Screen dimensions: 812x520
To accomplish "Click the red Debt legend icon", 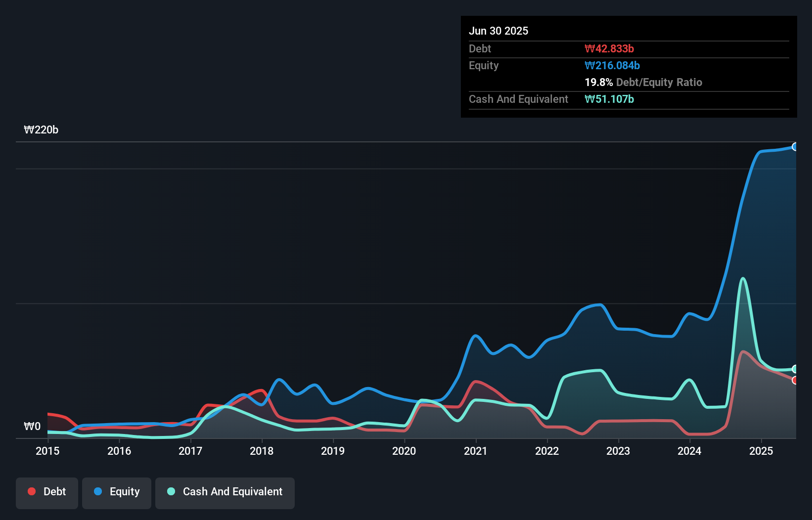I will click(32, 492).
